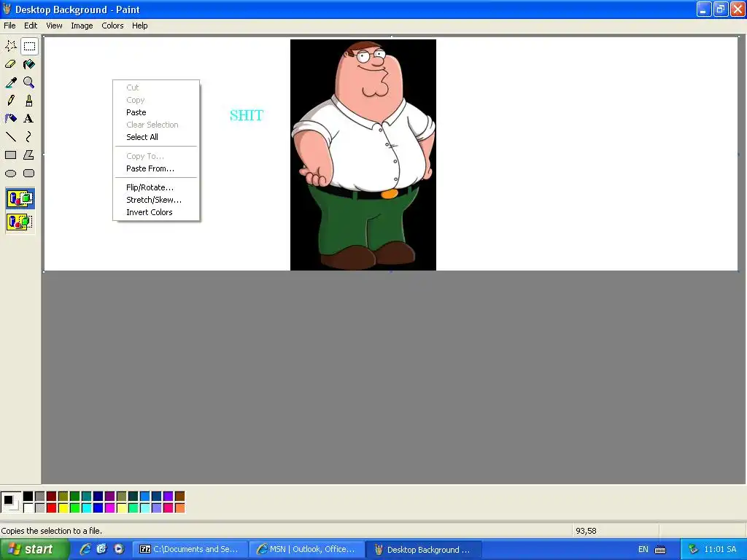Pick the cyan color swatch
Image resolution: width=747 pixels, height=560 pixels.
(x=86, y=508)
